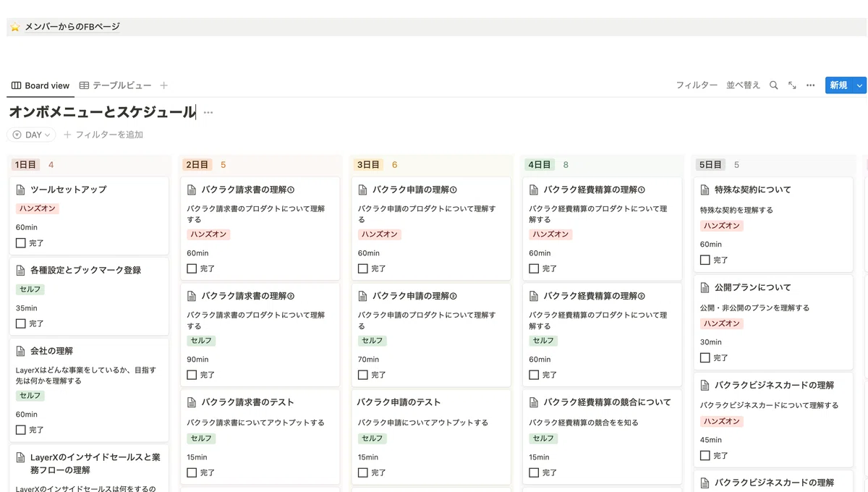Screen dimensions: 868x492
Task: Check 完了 on 各種設定とブックマーク登録 card
Action: click(21, 323)
